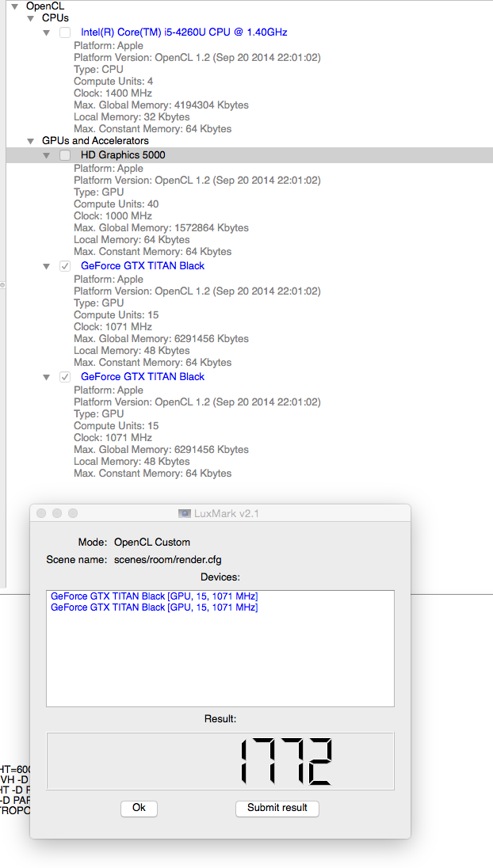Select the HD Graphics 5000 row
The width and height of the screenshot is (493, 868).
coord(249,155)
